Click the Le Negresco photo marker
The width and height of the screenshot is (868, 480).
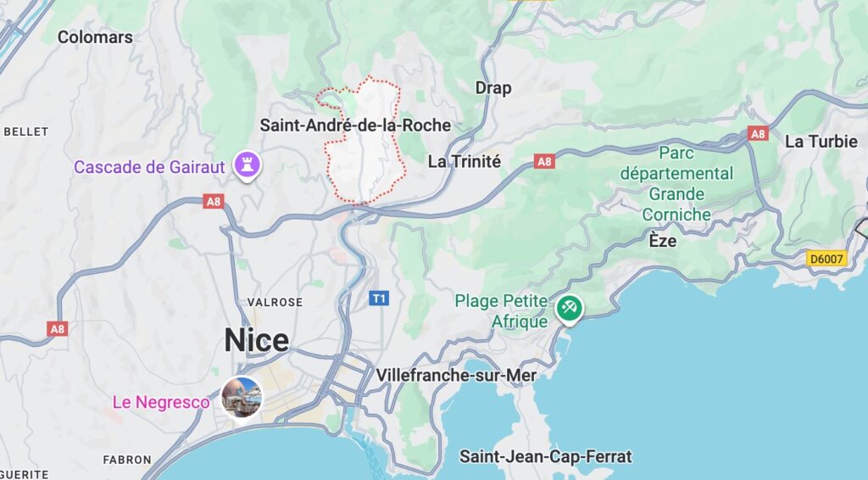[x=242, y=397]
